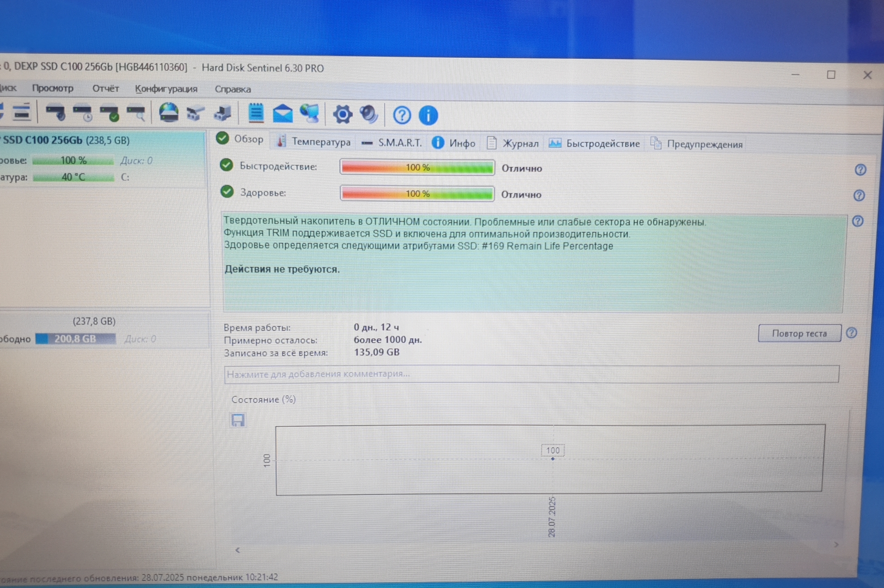Screen dimensions: 884x588
Task: Click the 28.07.2025 date label under chart
Action: [552, 517]
